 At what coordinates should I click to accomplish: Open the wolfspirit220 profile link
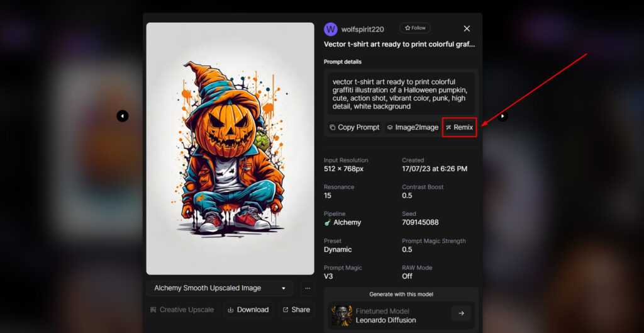click(x=362, y=29)
